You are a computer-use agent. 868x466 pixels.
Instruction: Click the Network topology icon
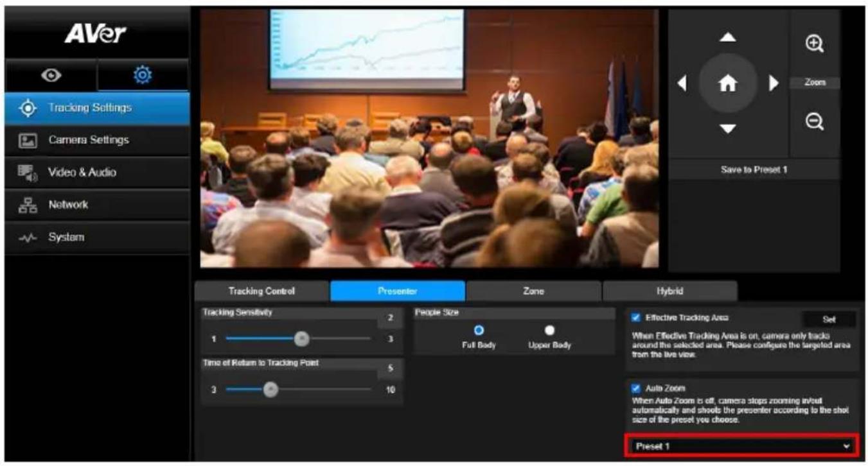[x=28, y=205]
